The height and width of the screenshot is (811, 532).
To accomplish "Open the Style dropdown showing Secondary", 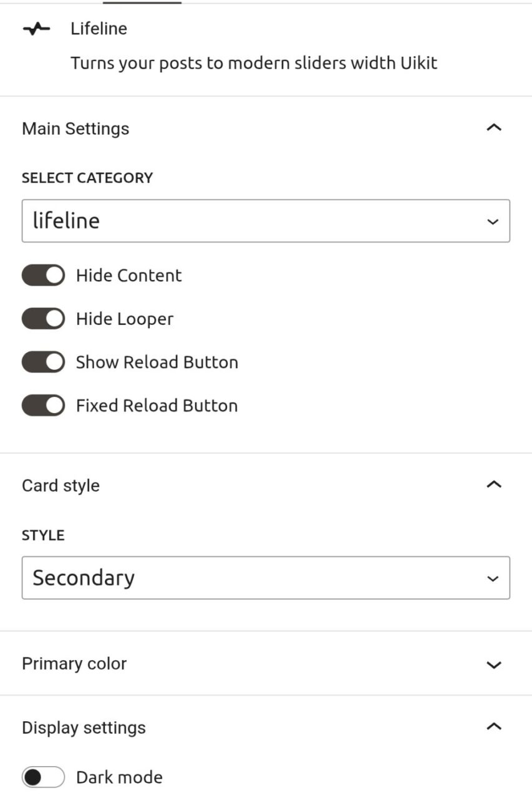I will point(266,578).
